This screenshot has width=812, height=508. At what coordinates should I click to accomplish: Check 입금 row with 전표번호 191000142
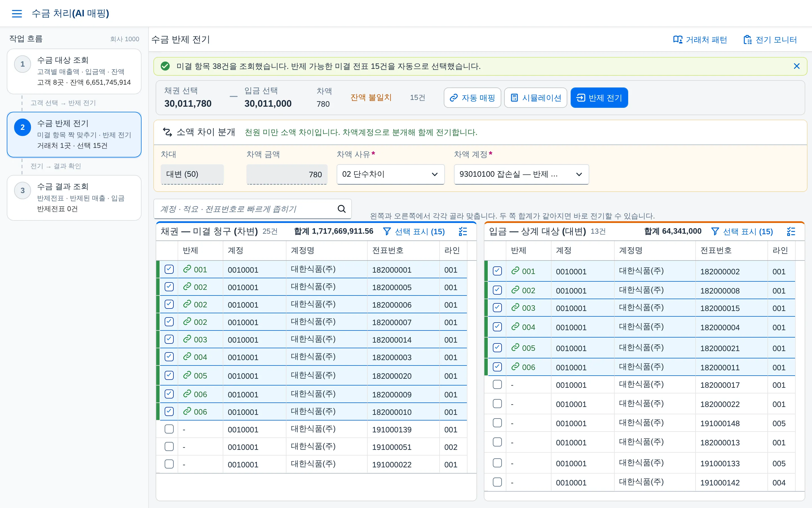pyautogui.click(x=497, y=482)
